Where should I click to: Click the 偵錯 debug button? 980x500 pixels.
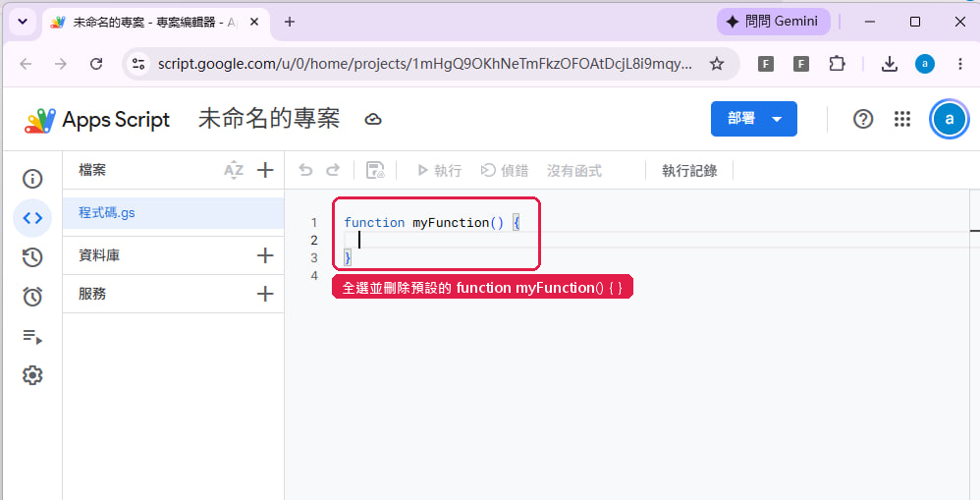click(505, 171)
